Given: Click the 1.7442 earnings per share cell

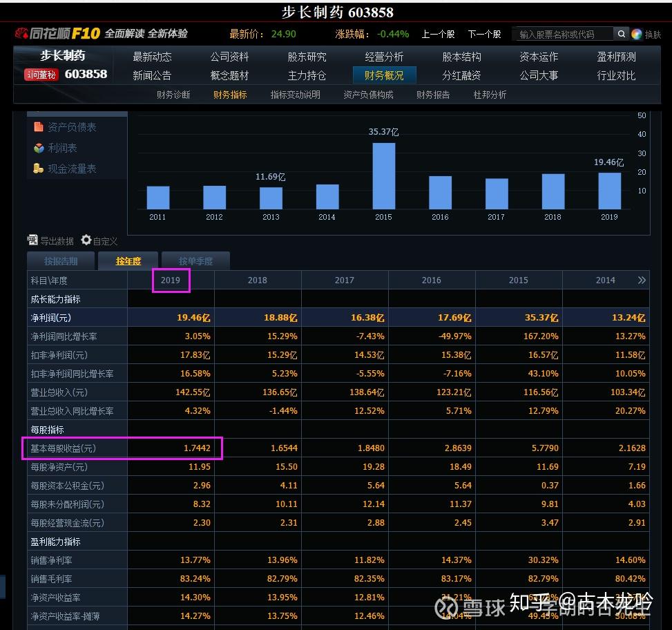Looking at the screenshot, I should (197, 448).
